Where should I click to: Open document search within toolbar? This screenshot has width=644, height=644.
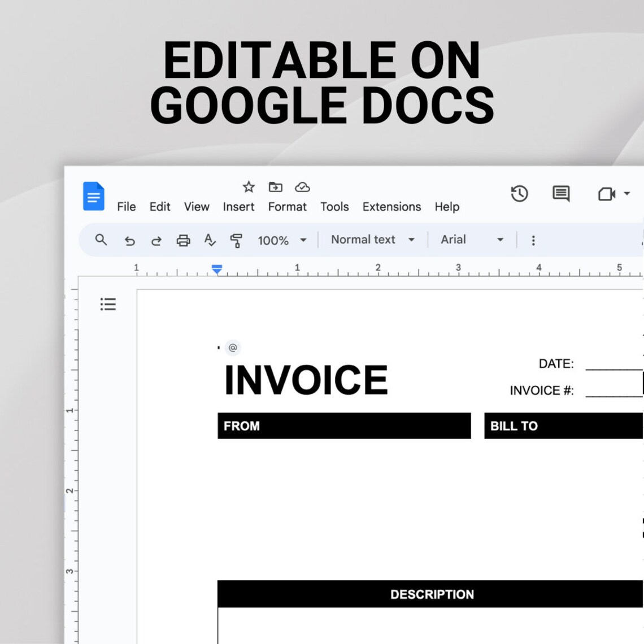coord(101,240)
